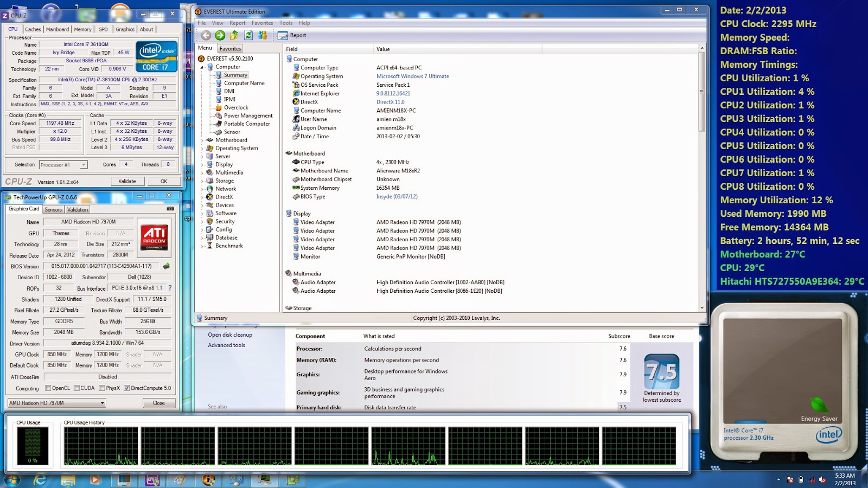The width and height of the screenshot is (868, 488).
Task: Click Open disk cleanup link
Action: (x=230, y=335)
